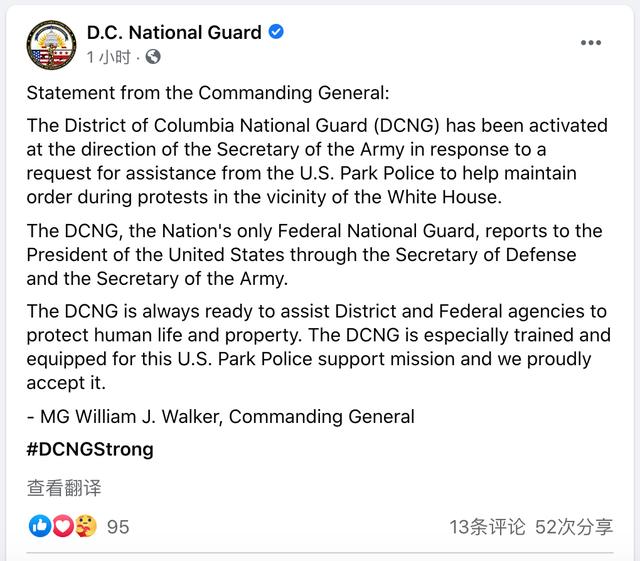This screenshot has height=561, width=640.
Task: Click the D.C. National Guard profile picture
Action: coord(52,44)
